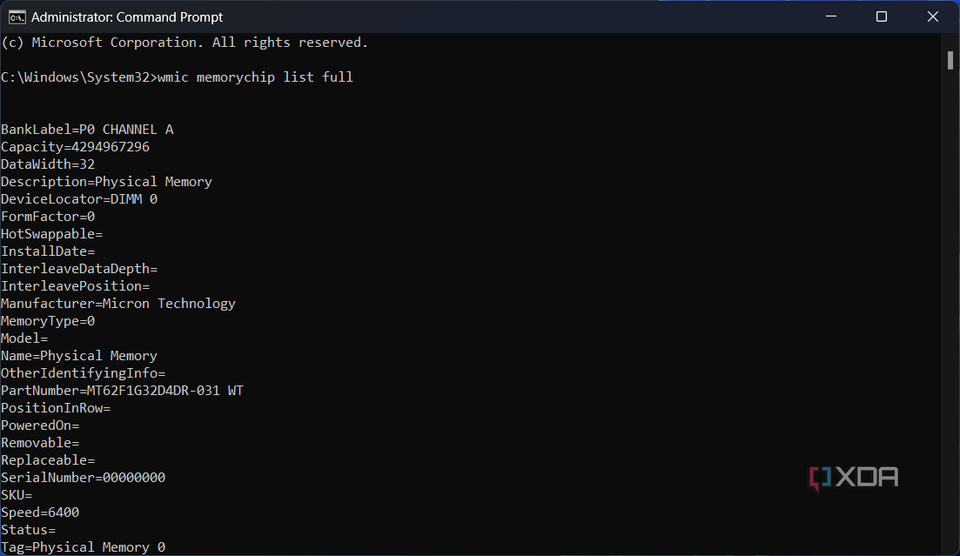Click the wmic memorychip list full command
The image size is (960, 556).
click(255, 77)
